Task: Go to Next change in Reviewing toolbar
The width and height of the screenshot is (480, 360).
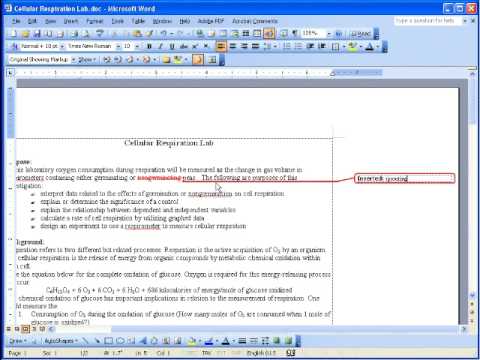Action: (118, 60)
